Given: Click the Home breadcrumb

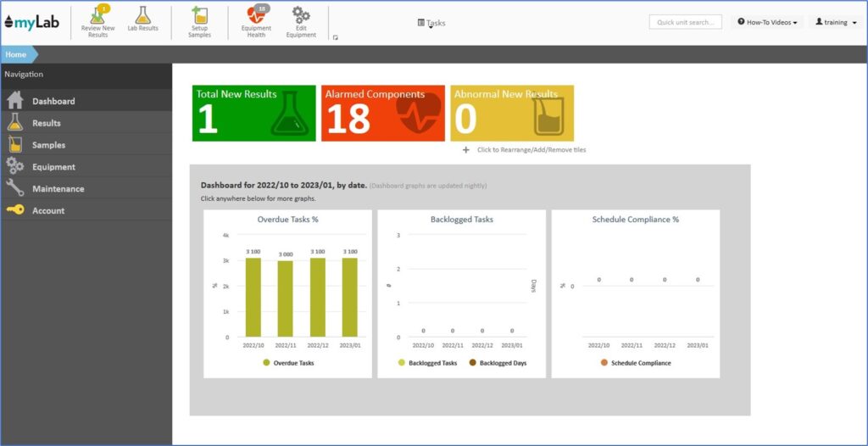Looking at the screenshot, I should point(15,54).
